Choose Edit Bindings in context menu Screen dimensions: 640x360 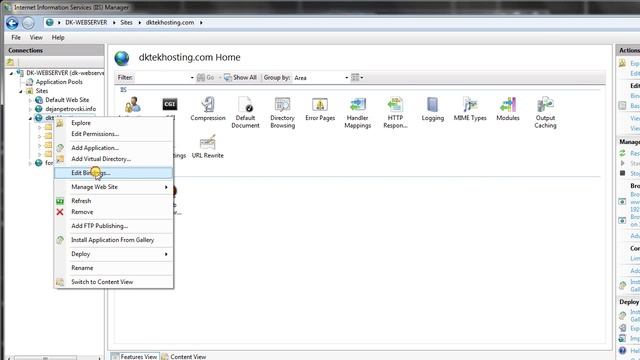(114, 173)
